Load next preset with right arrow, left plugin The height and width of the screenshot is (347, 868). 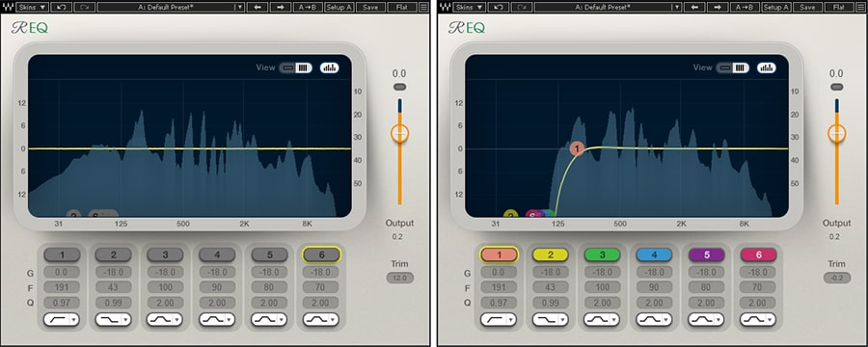[x=280, y=7]
